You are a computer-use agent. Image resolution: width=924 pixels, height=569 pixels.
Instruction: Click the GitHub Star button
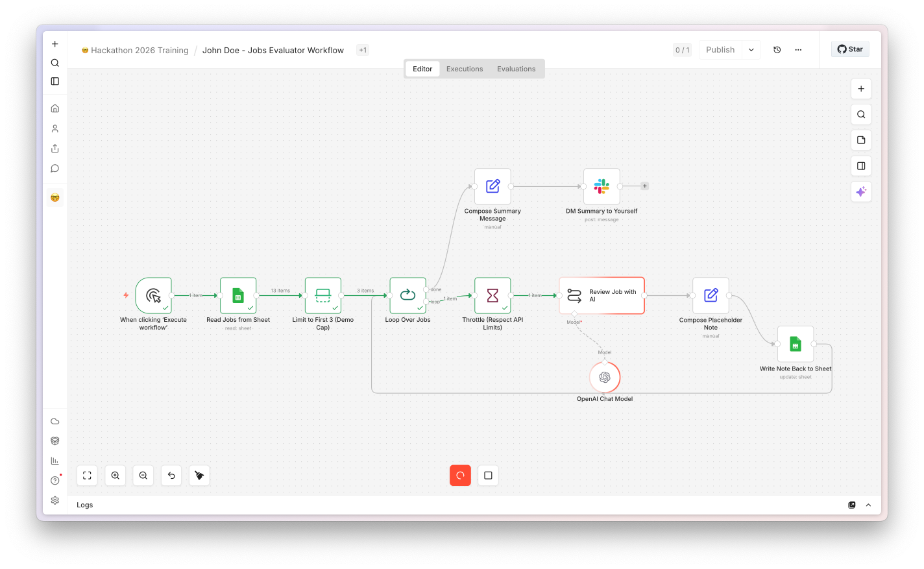(x=850, y=49)
